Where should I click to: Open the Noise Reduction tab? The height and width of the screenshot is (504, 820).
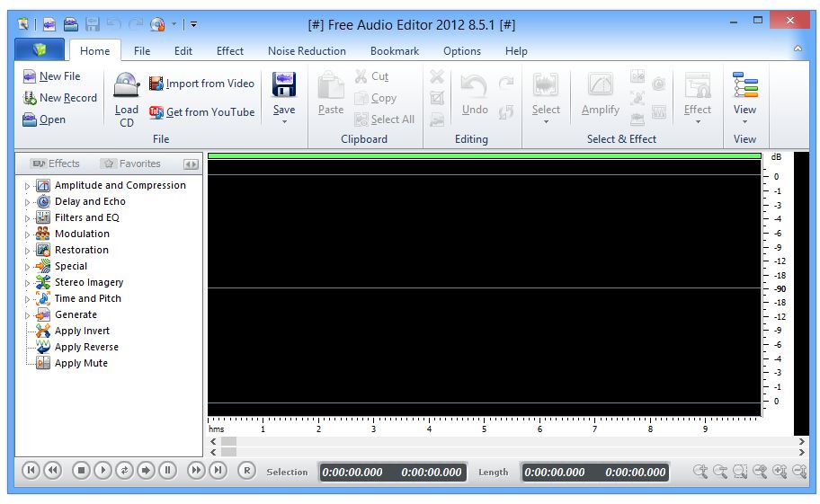click(x=307, y=51)
